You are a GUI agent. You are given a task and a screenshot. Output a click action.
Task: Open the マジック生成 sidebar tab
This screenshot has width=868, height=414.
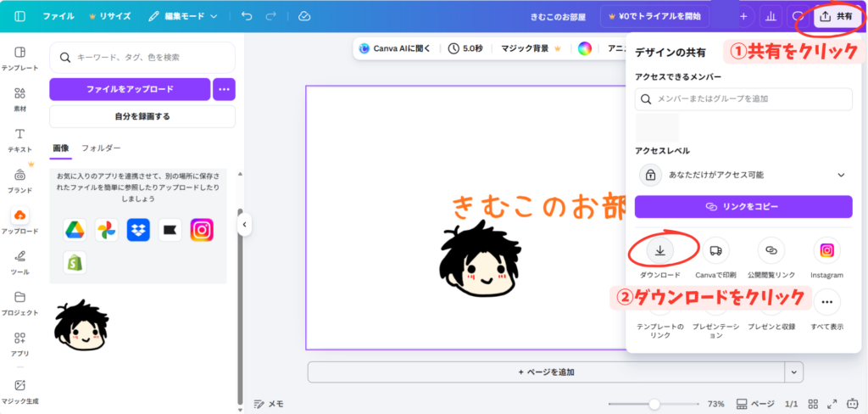(20, 391)
